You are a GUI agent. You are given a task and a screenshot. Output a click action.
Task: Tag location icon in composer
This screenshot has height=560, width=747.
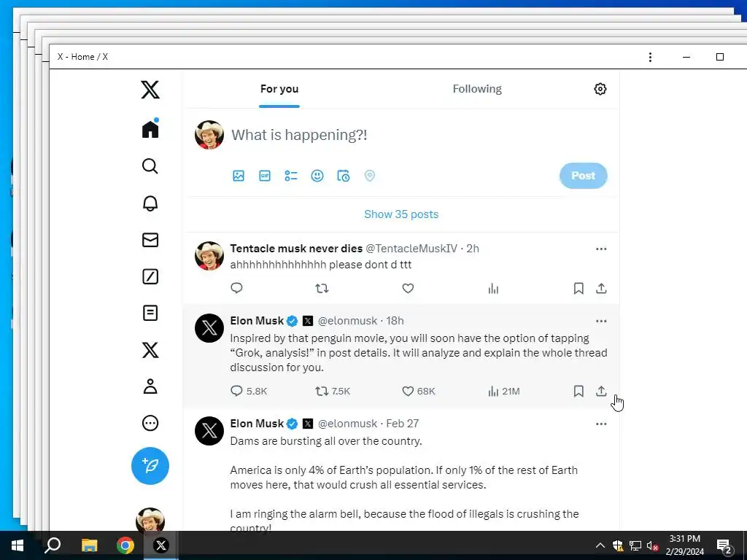(x=370, y=176)
